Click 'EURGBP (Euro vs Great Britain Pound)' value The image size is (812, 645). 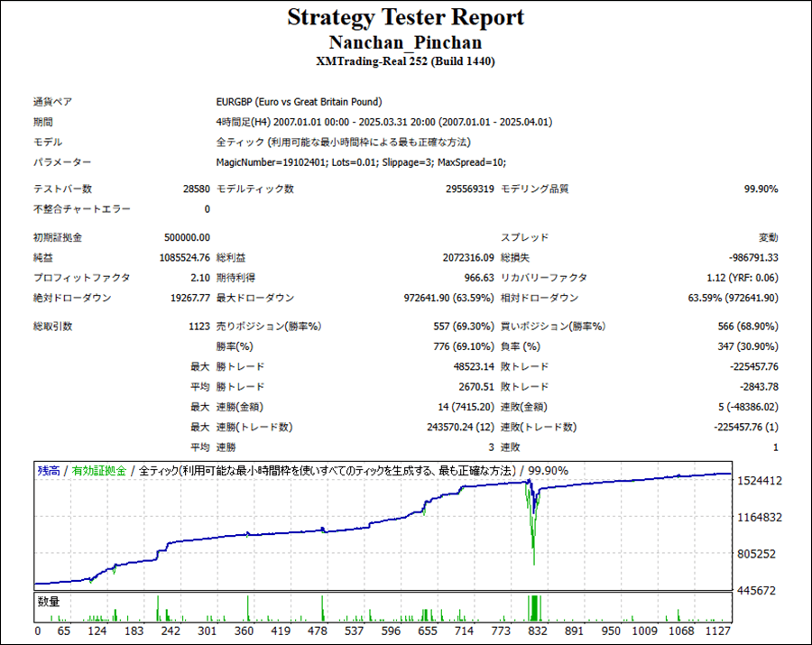(x=299, y=101)
